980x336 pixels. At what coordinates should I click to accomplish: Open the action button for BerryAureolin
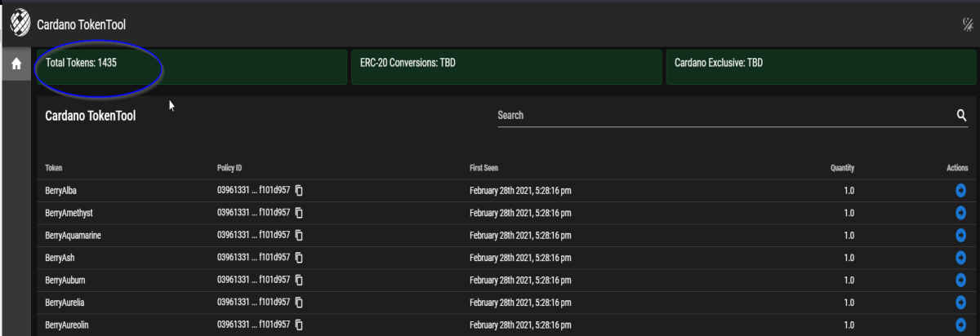(961, 325)
